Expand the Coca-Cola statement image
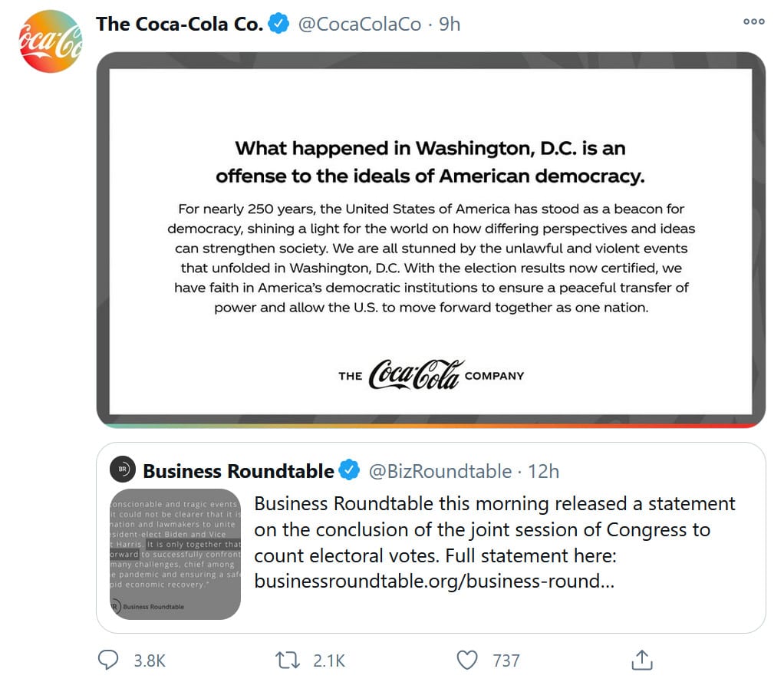This screenshot has width=784, height=682. 430,239
